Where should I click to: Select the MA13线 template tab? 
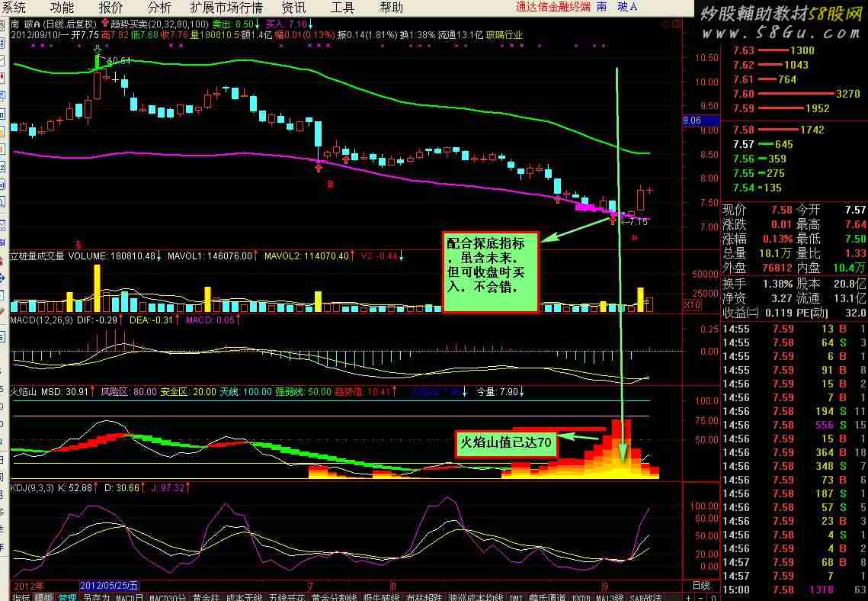[x=609, y=597]
